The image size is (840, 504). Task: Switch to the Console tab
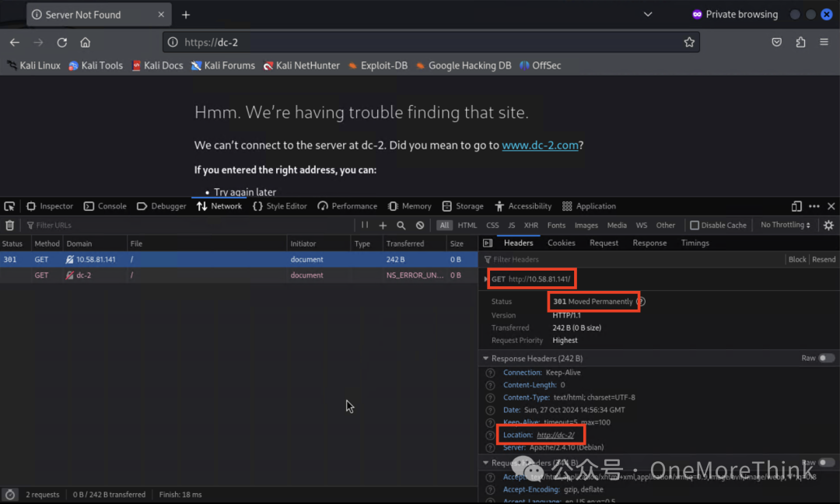pyautogui.click(x=105, y=206)
